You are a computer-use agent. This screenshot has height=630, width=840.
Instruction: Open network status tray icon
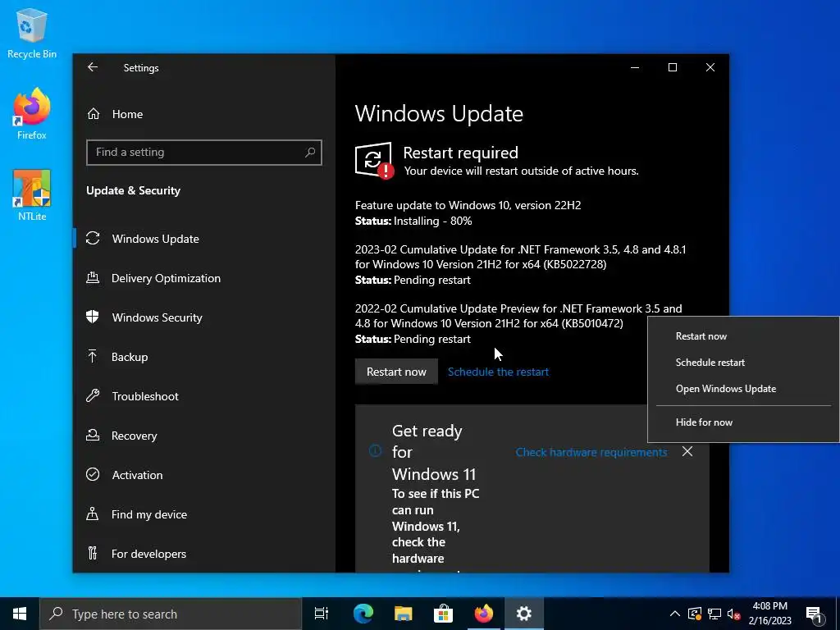pos(714,614)
